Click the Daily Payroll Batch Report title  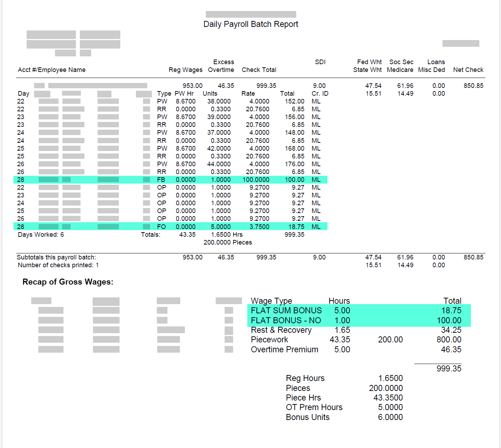250,24
